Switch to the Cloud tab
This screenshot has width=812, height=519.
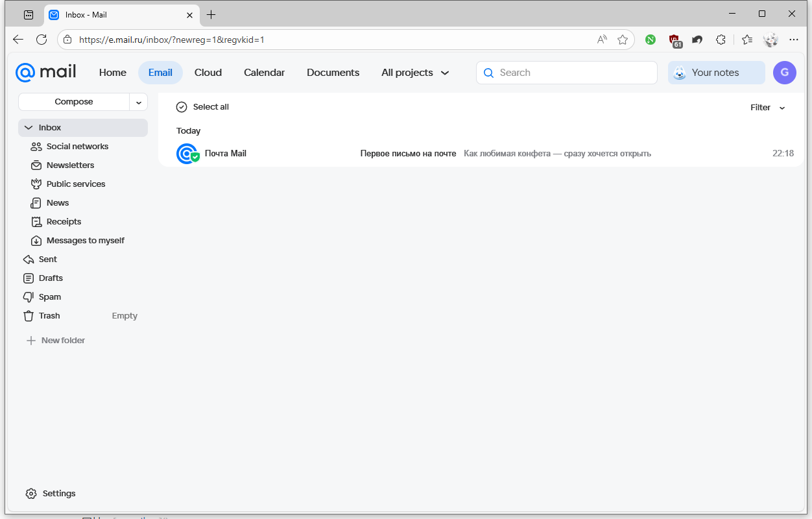(208, 73)
